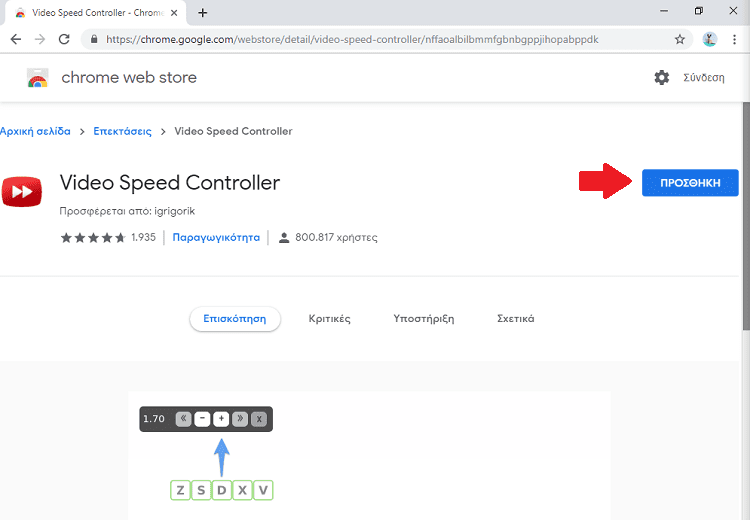Go to Αρχική σελίδα breadcrumb
This screenshot has width=750, height=520.
tap(35, 131)
